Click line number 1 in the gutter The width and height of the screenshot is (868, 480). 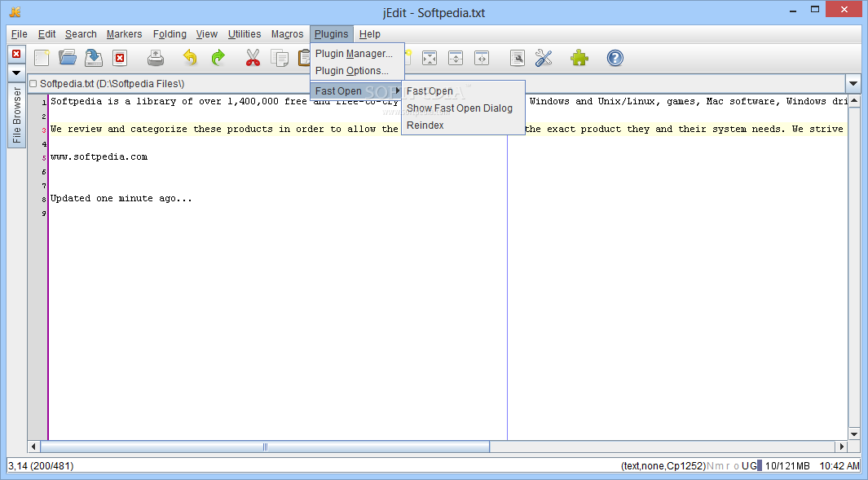(x=44, y=103)
